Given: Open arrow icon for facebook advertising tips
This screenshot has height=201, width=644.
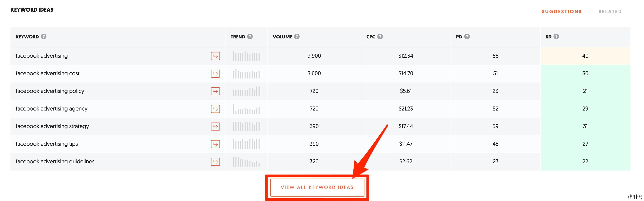Looking at the screenshot, I should tap(215, 144).
